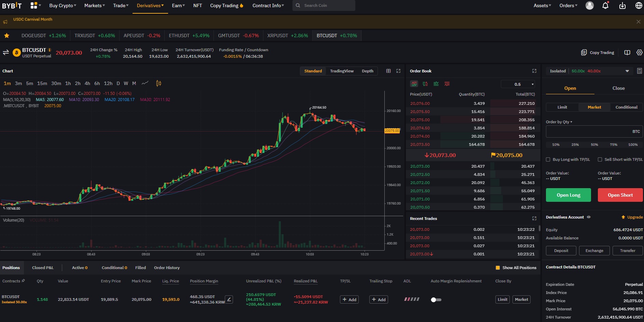This screenshot has width=644, height=322.
Task: Show second order book layout icon
Action: pos(425,84)
